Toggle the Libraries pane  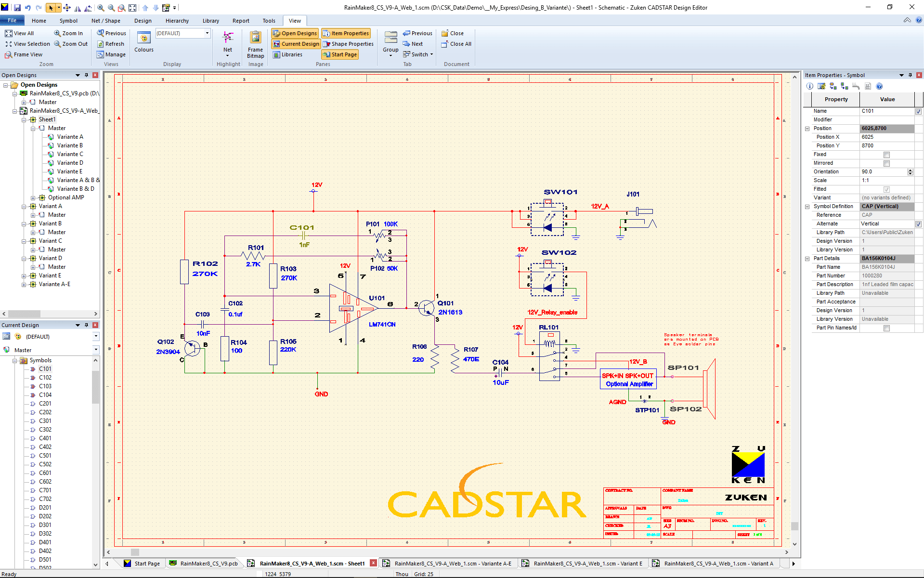[x=287, y=54]
